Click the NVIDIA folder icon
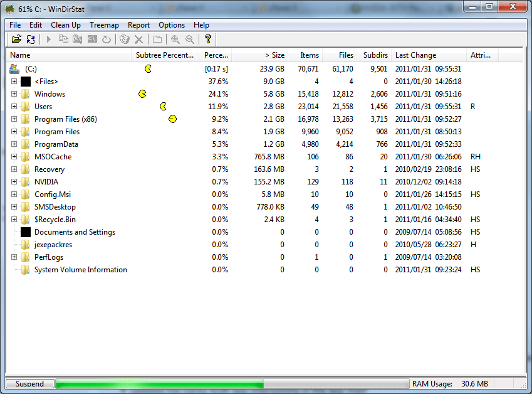 click(26, 182)
